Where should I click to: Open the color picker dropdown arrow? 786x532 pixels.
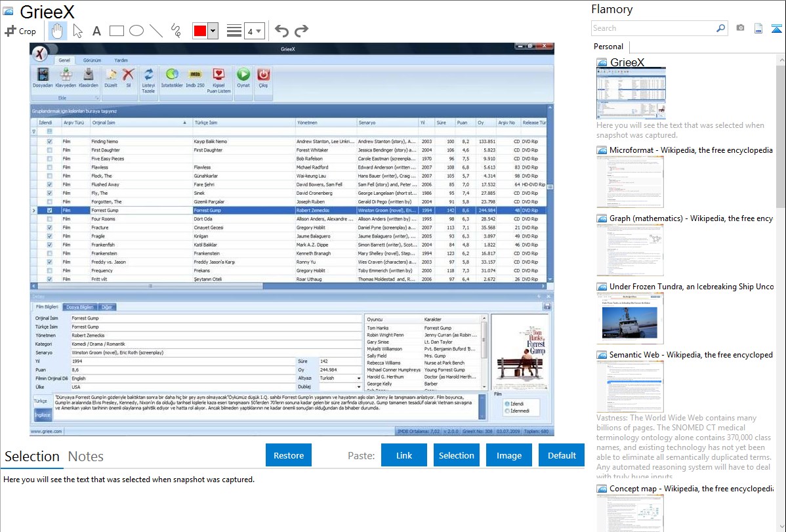[x=213, y=31]
